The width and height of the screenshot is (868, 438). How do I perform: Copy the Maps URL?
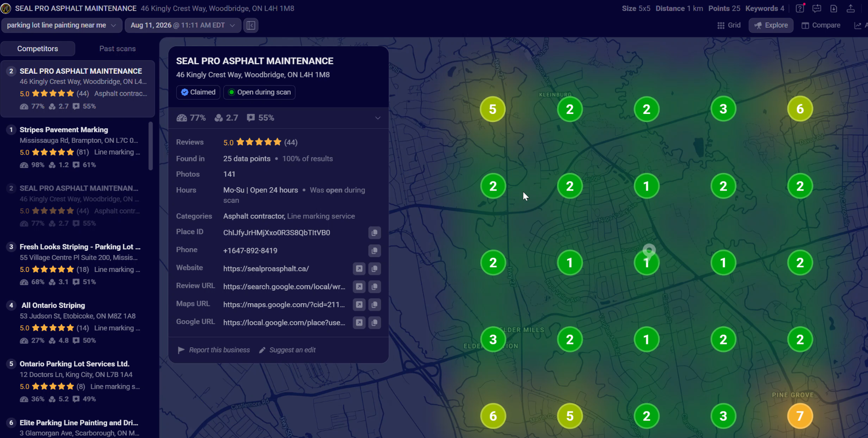tap(374, 305)
